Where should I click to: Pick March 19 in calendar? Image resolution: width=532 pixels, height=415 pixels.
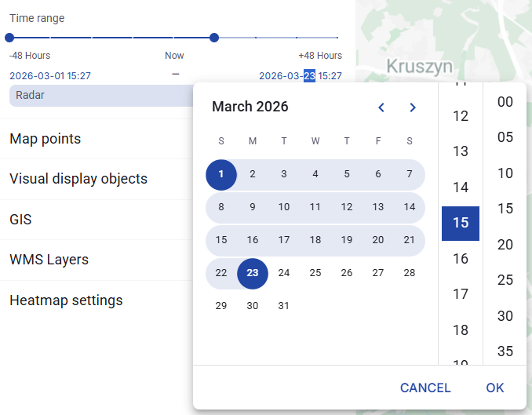[x=347, y=240]
